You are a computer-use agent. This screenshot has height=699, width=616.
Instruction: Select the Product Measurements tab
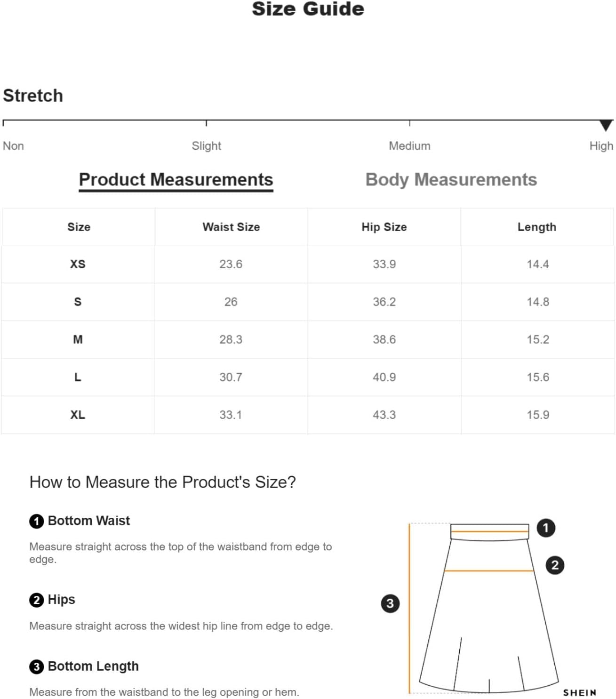coord(176,180)
